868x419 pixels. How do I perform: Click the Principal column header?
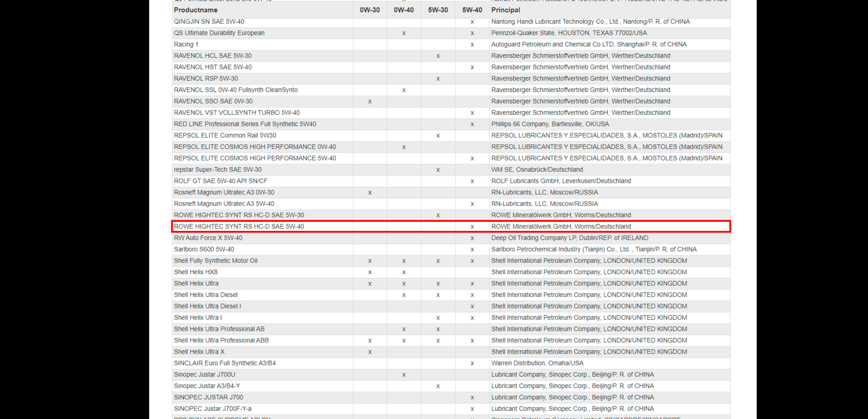(506, 10)
